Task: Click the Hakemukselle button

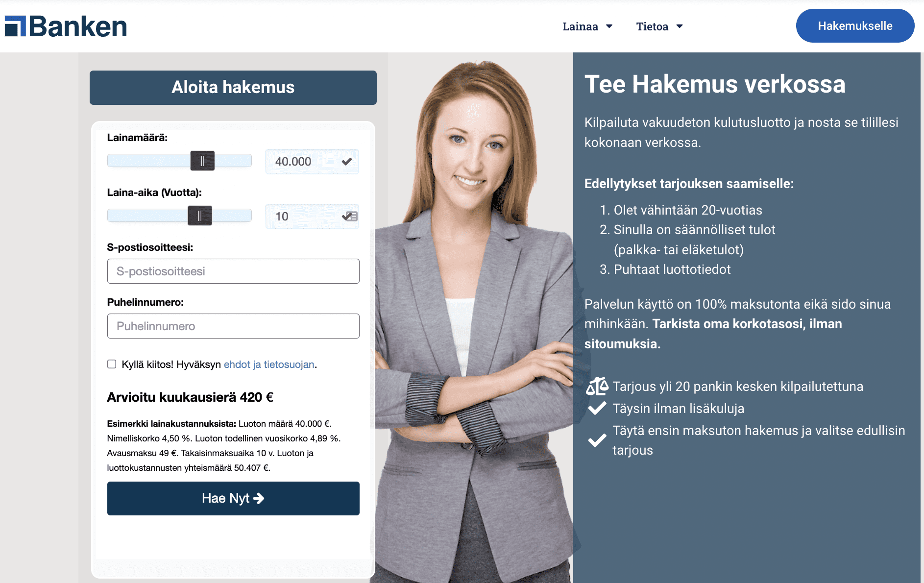Action: pos(855,26)
